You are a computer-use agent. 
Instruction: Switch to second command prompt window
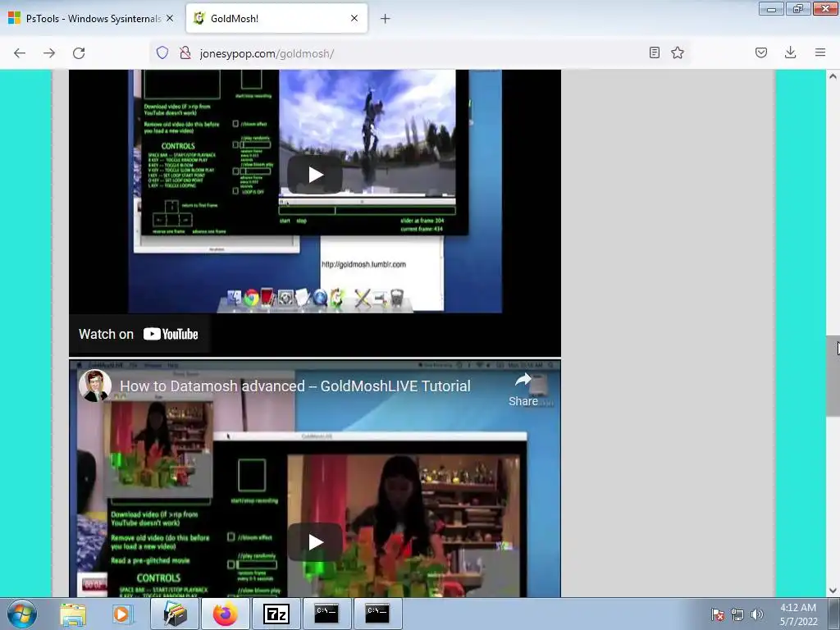click(377, 614)
